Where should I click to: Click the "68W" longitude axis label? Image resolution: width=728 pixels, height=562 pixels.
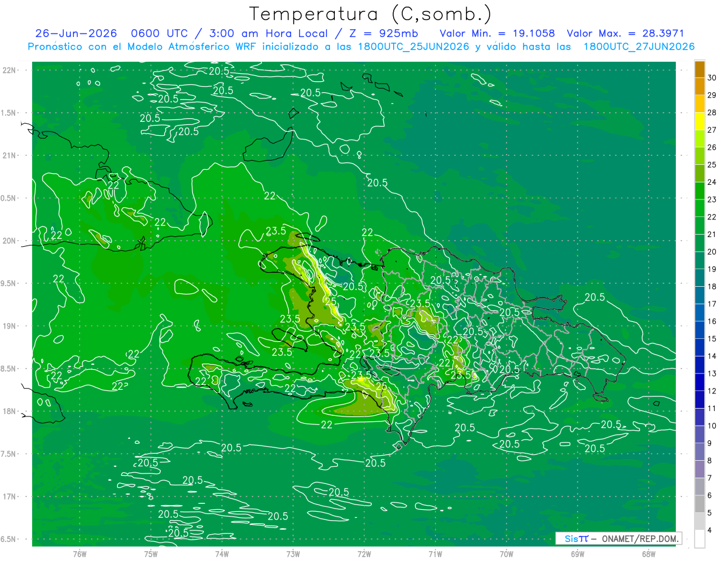[x=648, y=554]
